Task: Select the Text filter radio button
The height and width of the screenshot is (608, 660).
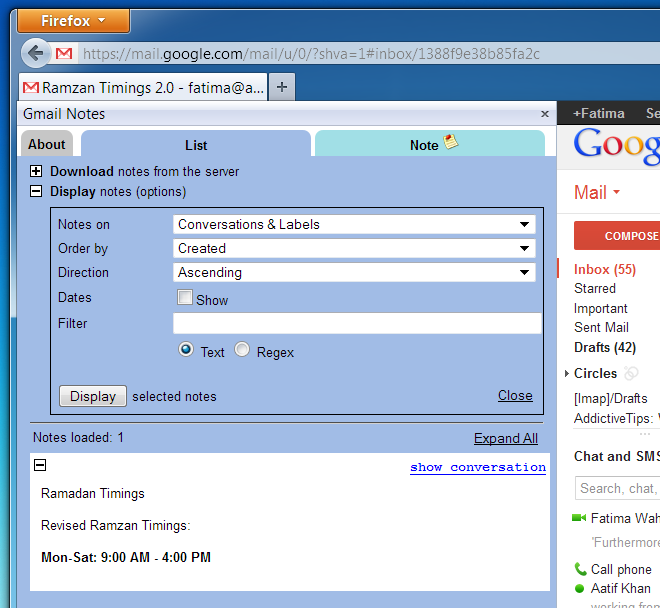Action: click(186, 349)
